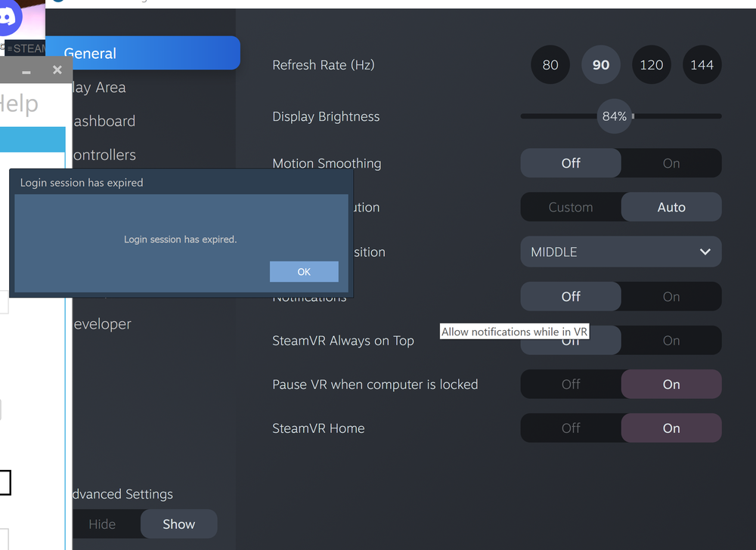
Task: Minimize the small window behind the dialog
Action: click(x=26, y=73)
